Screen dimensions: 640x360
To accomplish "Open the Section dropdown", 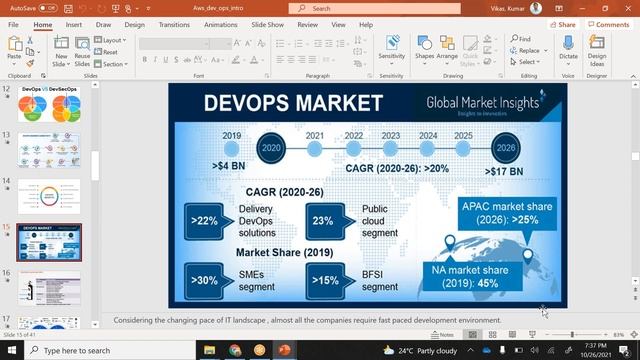I will pos(111,64).
